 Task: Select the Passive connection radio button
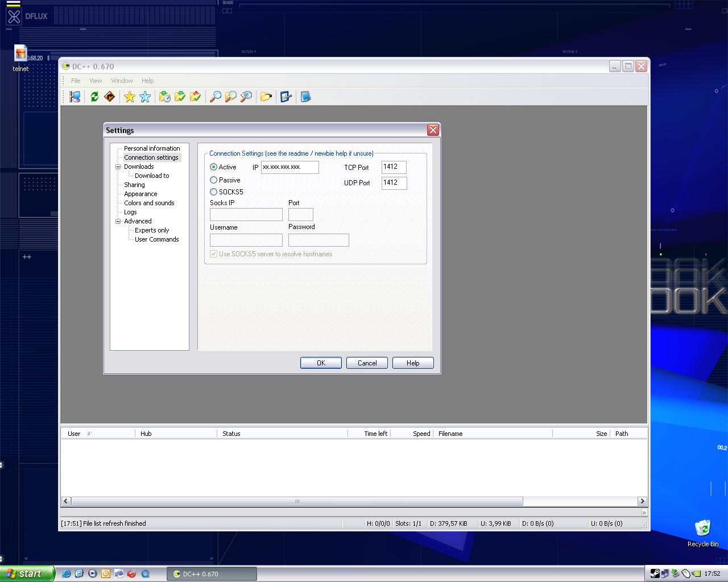click(214, 180)
